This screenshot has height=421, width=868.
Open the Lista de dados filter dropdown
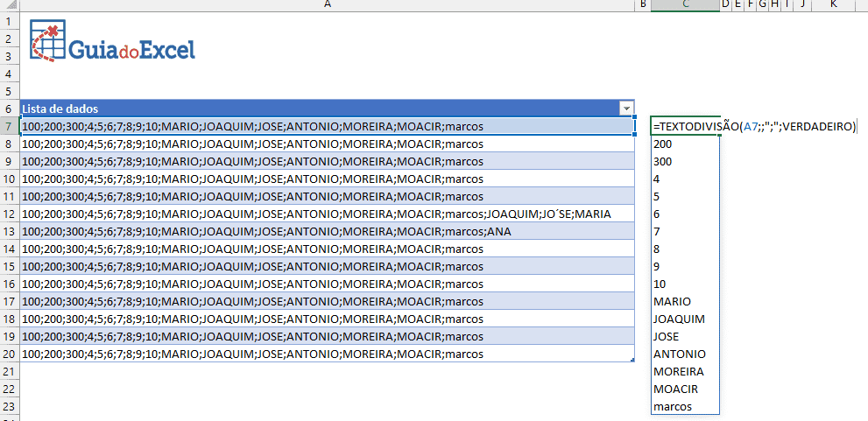[x=625, y=109]
